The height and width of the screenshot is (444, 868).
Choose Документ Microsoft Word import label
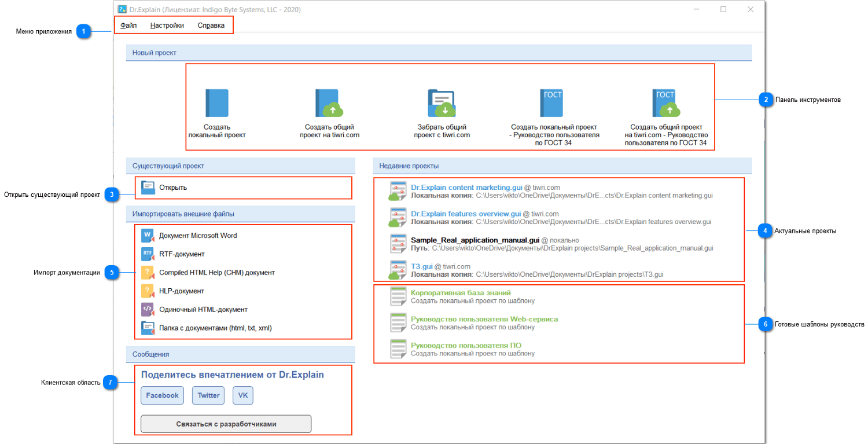pos(198,236)
